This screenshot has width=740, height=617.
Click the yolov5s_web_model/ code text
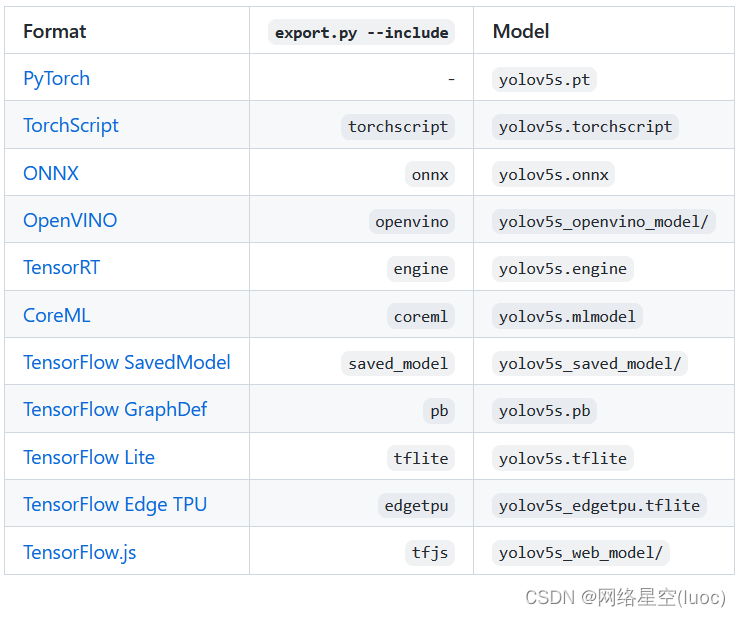580,553
